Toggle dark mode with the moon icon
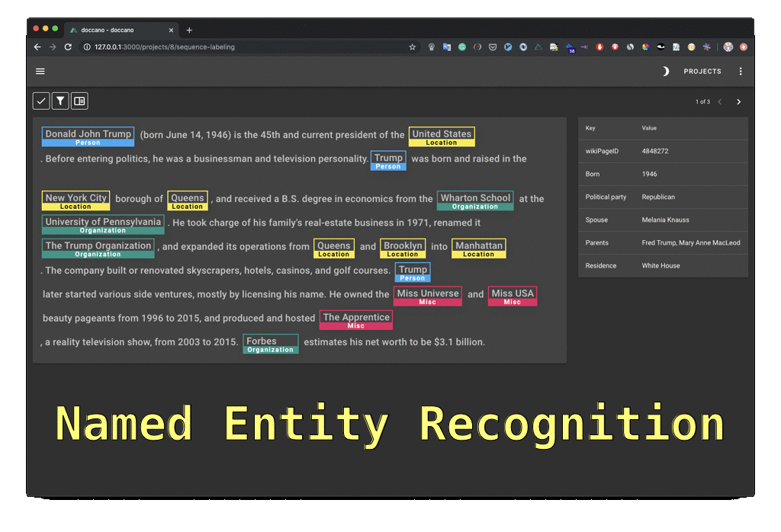Image resolution: width=781 pixels, height=532 pixels. pyautogui.click(x=664, y=71)
